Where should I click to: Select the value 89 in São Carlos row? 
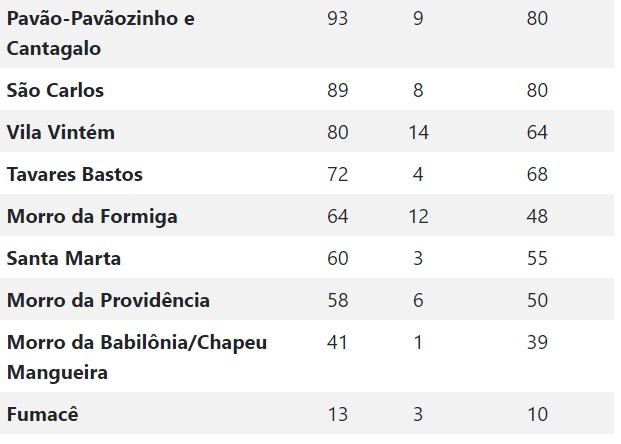pos(337,90)
